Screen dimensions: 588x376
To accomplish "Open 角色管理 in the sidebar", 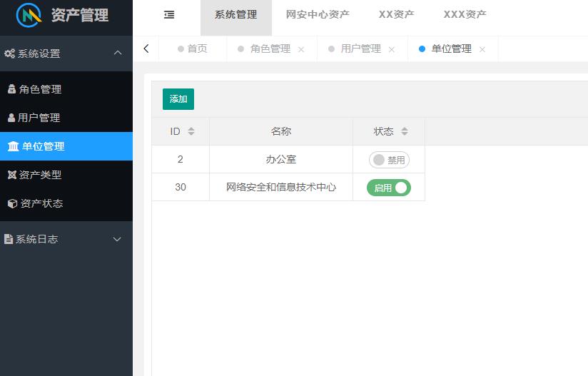I will point(66,89).
